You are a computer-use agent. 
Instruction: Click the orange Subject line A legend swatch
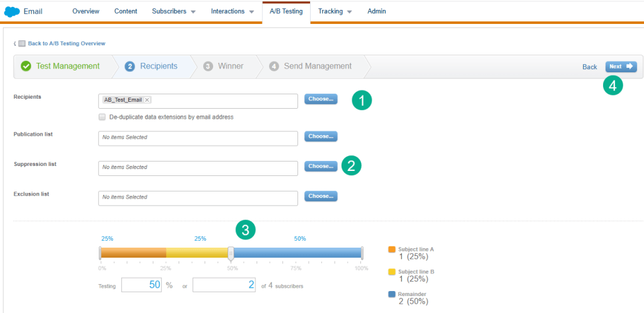pos(392,250)
